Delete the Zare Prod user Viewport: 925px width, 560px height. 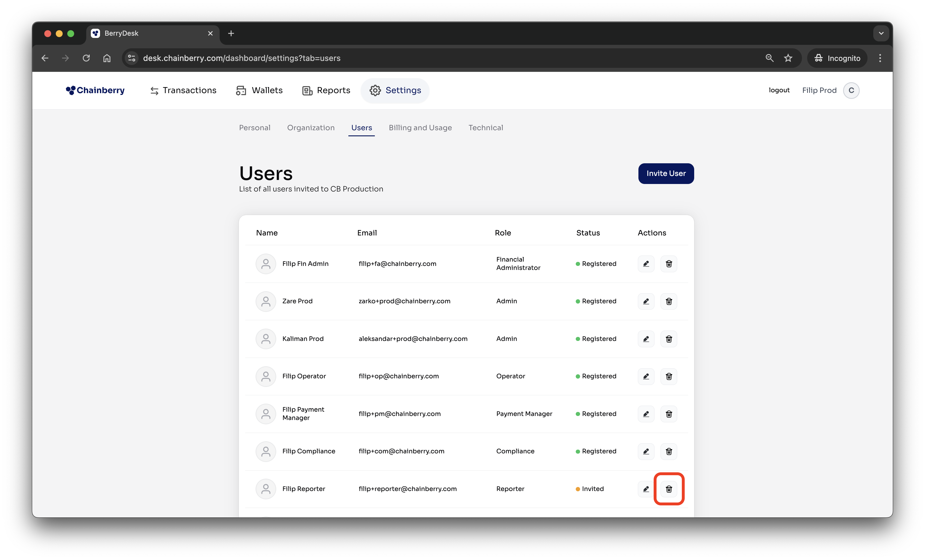[x=669, y=301]
